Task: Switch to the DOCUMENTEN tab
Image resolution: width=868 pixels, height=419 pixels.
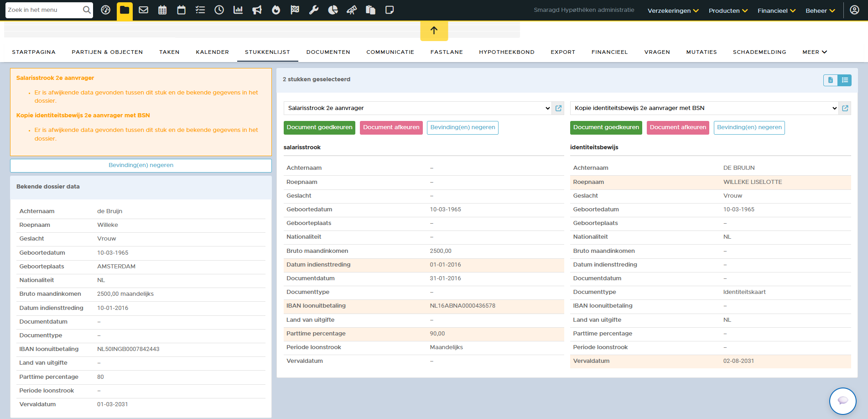Action: point(328,52)
